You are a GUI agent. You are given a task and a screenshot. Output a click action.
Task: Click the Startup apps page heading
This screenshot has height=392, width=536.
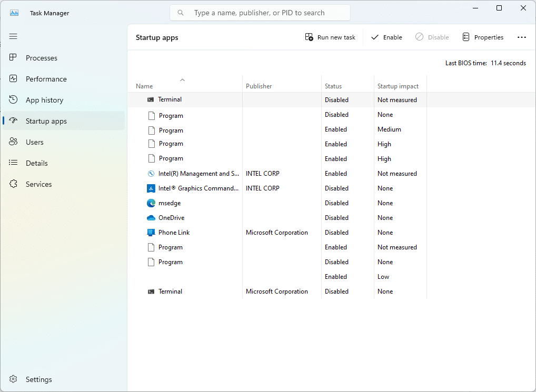coord(157,37)
